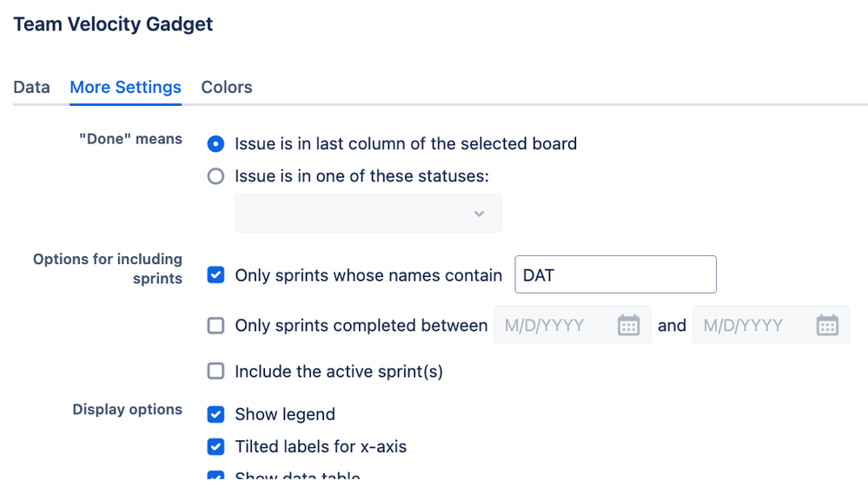
Task: Click the sprint name filter field containing DAT
Action: [x=615, y=274]
